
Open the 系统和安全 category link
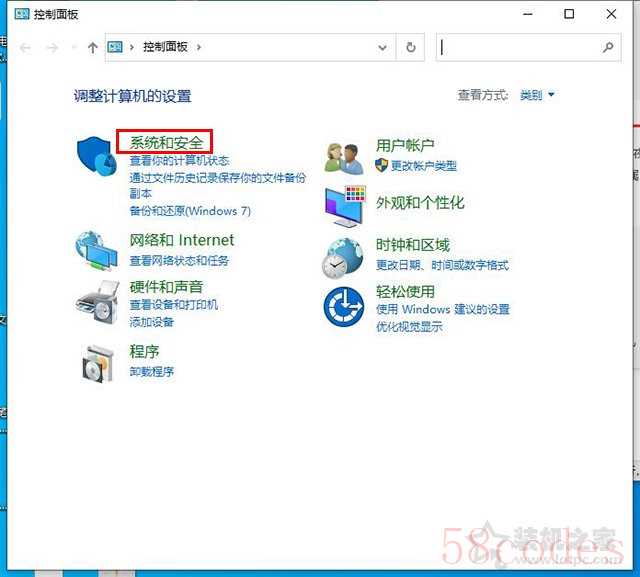tap(166, 144)
